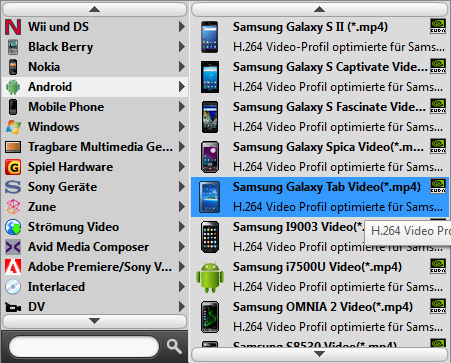Viewport: 451px width, 363px height.
Task: Open the Avid Media Composer category
Action: coord(95,247)
